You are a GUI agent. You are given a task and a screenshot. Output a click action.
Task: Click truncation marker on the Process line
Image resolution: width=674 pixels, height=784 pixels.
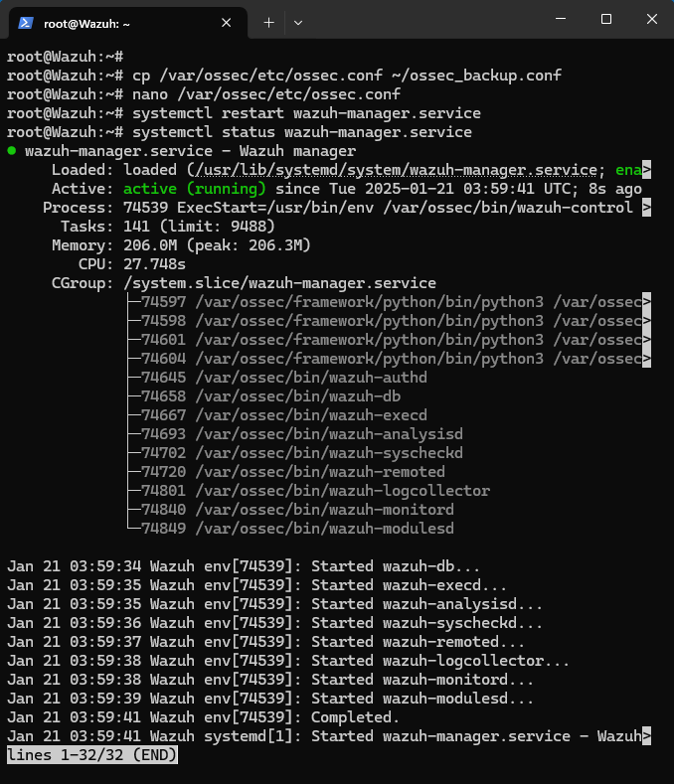coord(647,208)
